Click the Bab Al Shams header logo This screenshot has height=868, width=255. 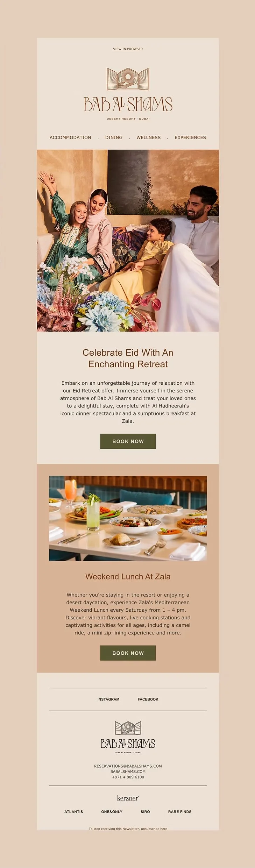point(128,94)
